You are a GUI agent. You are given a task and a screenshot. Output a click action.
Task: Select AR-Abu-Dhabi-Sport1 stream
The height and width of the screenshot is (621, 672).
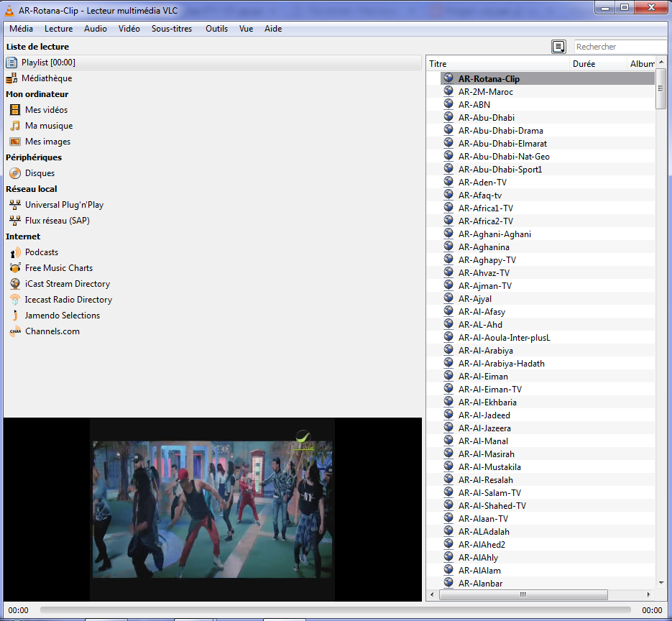click(x=547, y=170)
